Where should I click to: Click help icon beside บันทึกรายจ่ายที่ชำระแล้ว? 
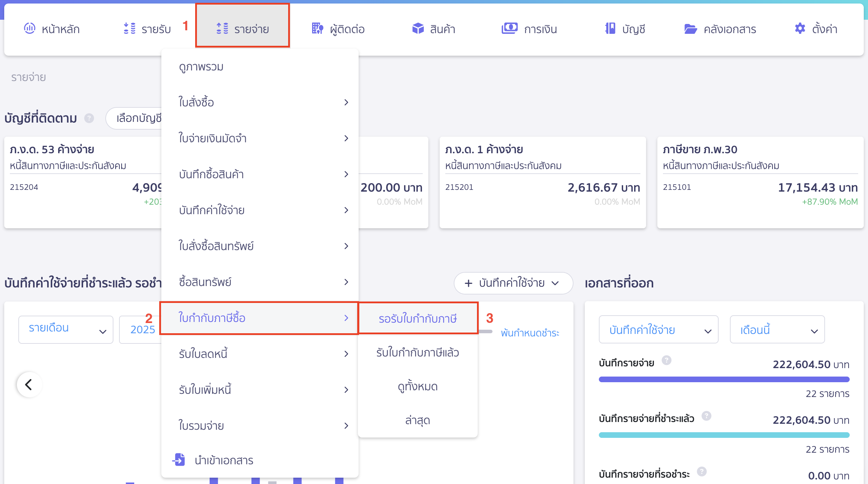[706, 416]
